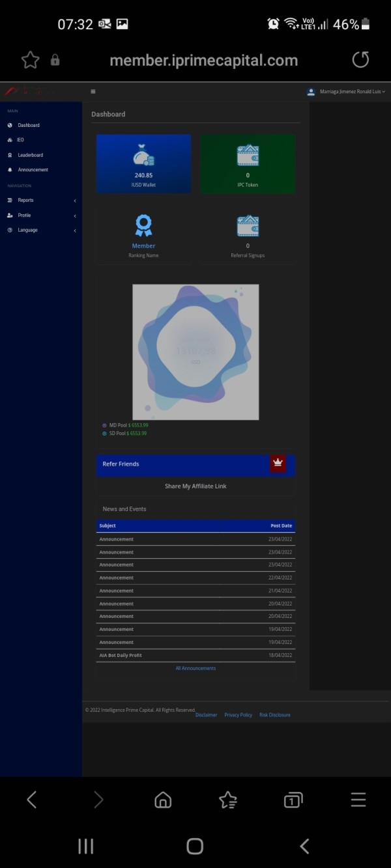Tap the padlock site security icon
Image resolution: width=391 pixels, height=868 pixels.
55,60
